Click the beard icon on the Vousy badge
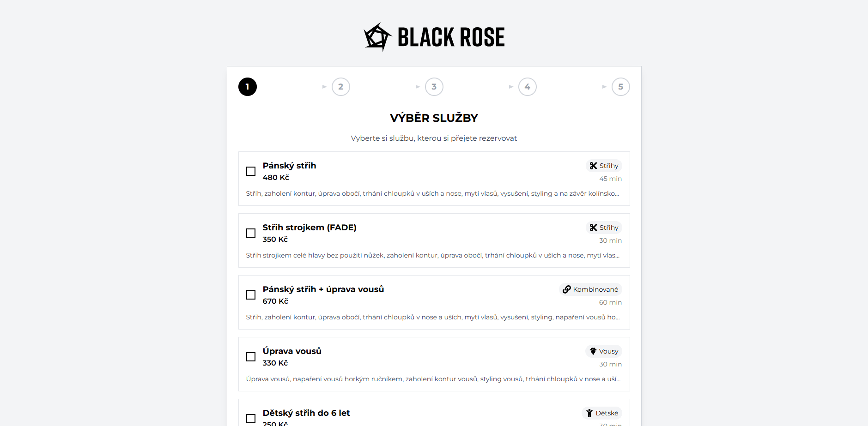The image size is (868, 426). (x=593, y=351)
